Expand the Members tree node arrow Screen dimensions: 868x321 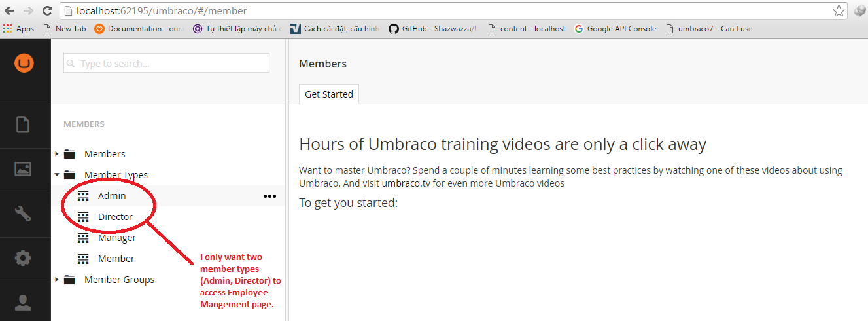(57, 154)
